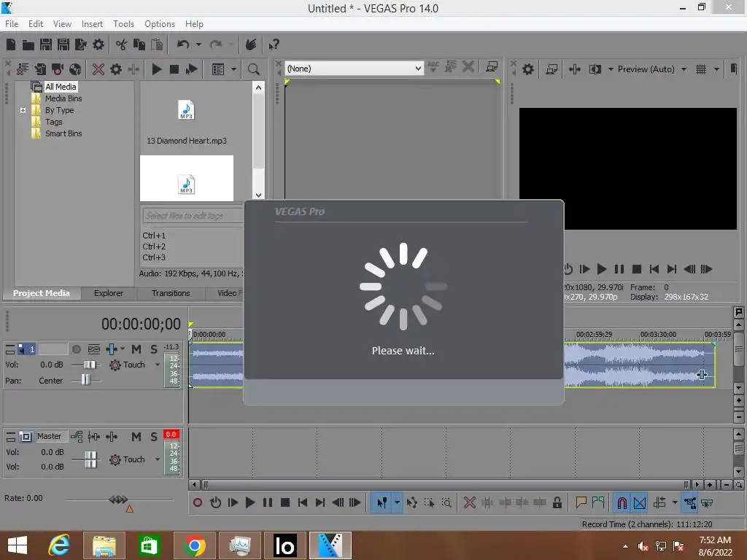Toggle auto preview in Project Media
This screenshot has width=747, height=560.
click(x=192, y=69)
